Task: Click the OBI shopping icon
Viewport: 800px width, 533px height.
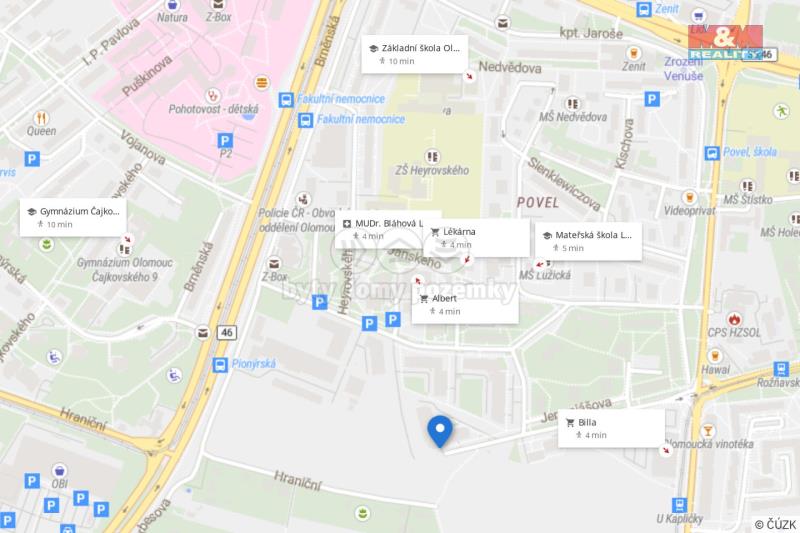Action: click(60, 470)
